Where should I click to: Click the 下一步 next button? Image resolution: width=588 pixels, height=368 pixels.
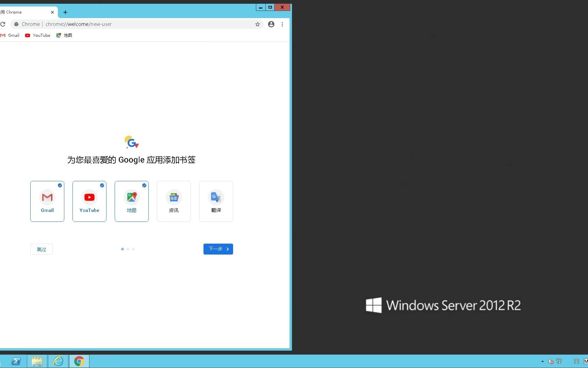(218, 249)
